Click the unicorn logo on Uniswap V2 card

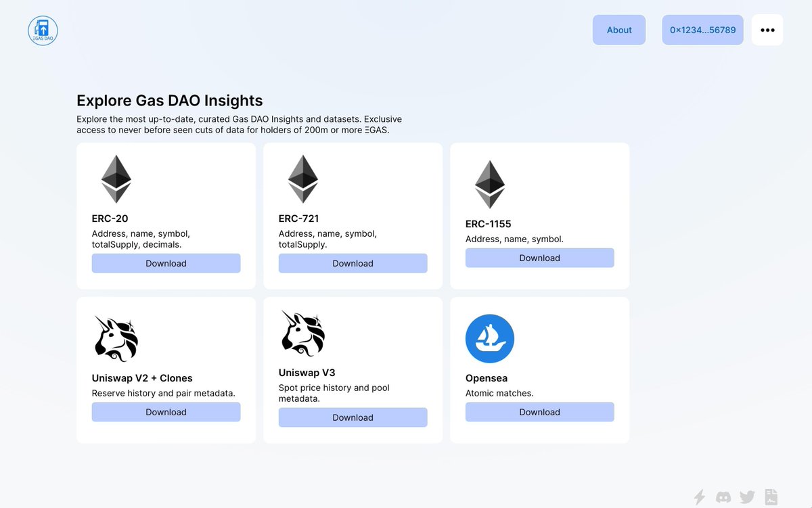(x=116, y=339)
